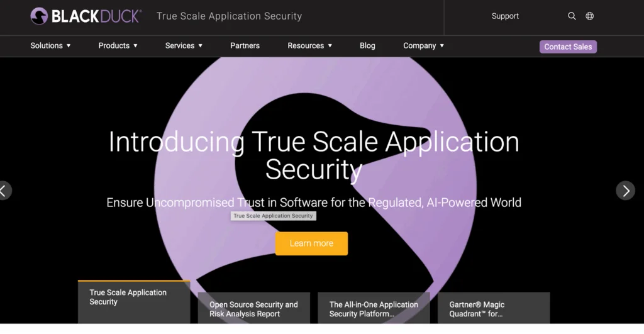Expand the Solutions menu

click(x=50, y=45)
